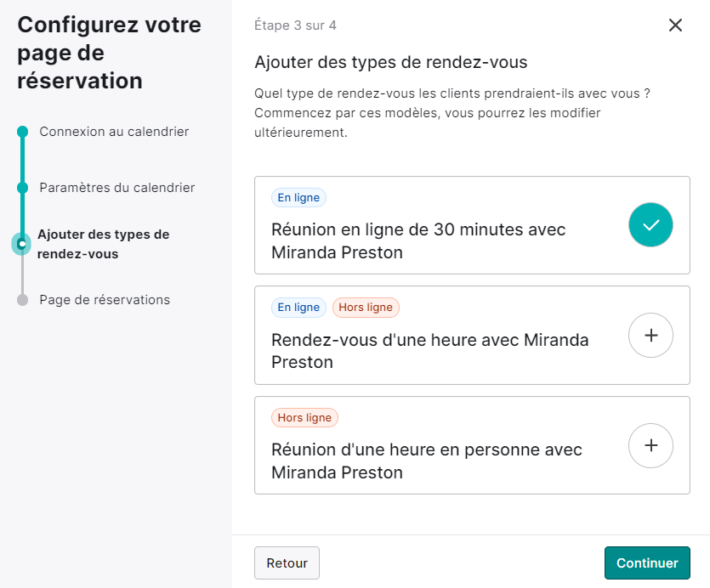The height and width of the screenshot is (588, 710).
Task: Click the Hors ligne tag on third card
Action: pyautogui.click(x=304, y=418)
